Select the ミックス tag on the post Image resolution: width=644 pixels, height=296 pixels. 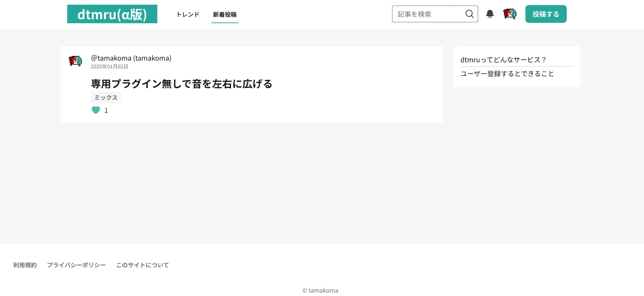[106, 97]
